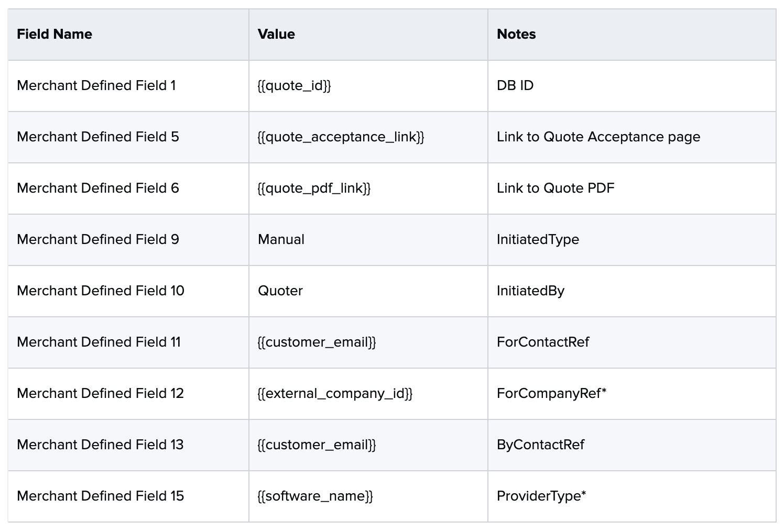Select the DB ID note cell
784x532 pixels.
tap(515, 85)
